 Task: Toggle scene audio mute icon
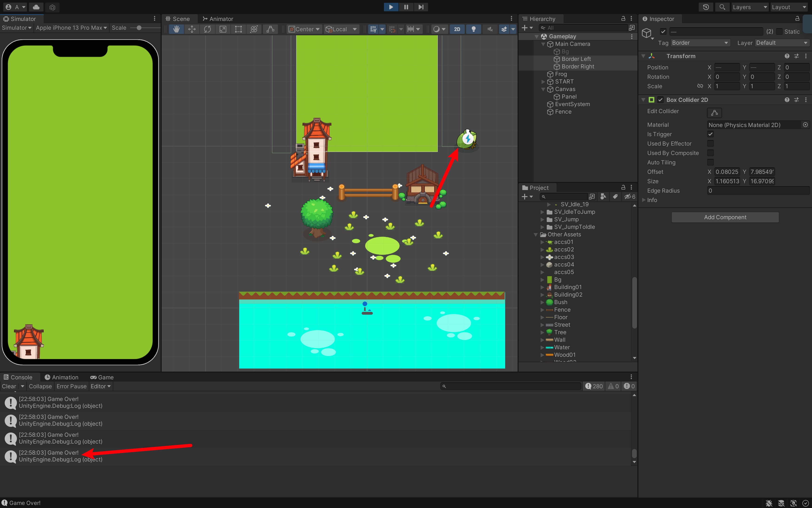pos(490,29)
